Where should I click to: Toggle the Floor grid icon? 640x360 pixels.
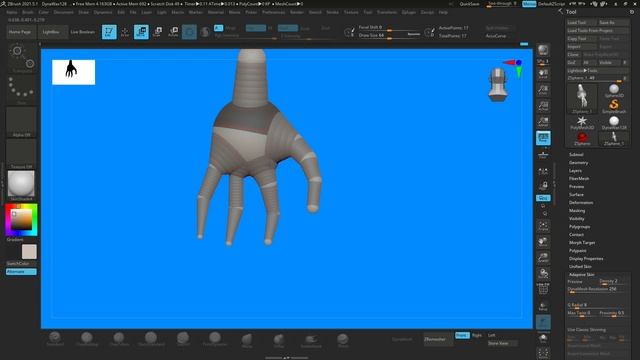point(543,154)
